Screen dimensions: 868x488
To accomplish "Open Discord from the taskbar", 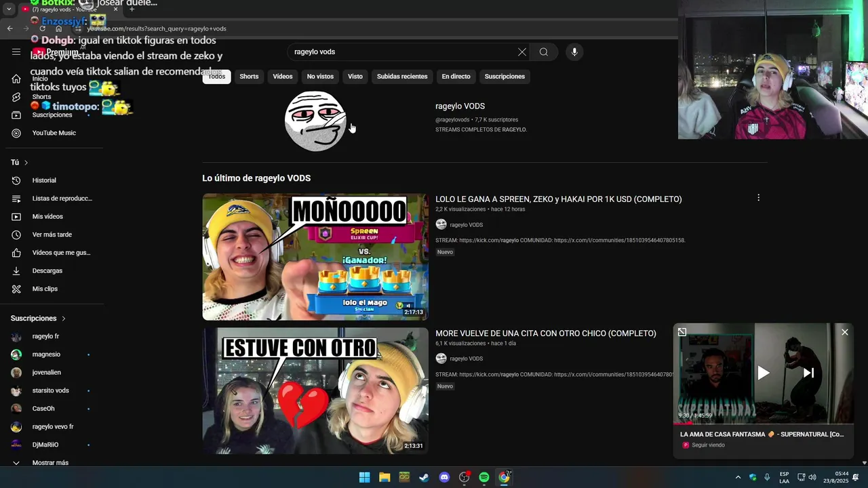I will click(x=444, y=477).
